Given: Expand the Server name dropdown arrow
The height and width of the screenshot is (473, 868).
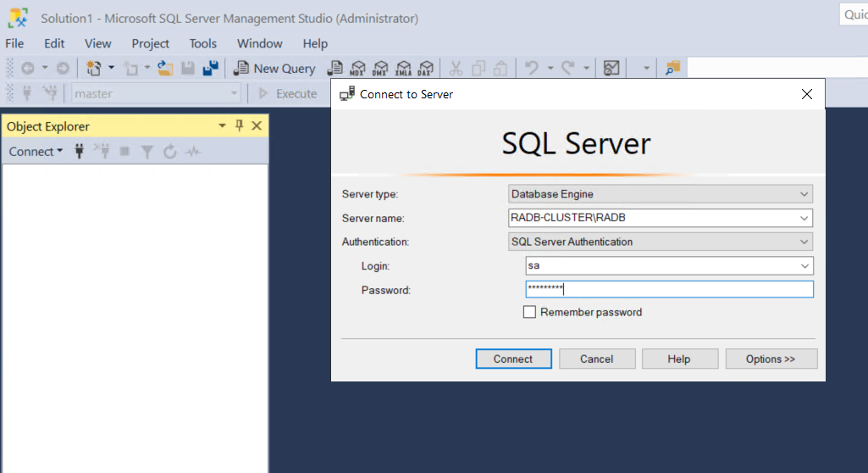Looking at the screenshot, I should click(804, 218).
